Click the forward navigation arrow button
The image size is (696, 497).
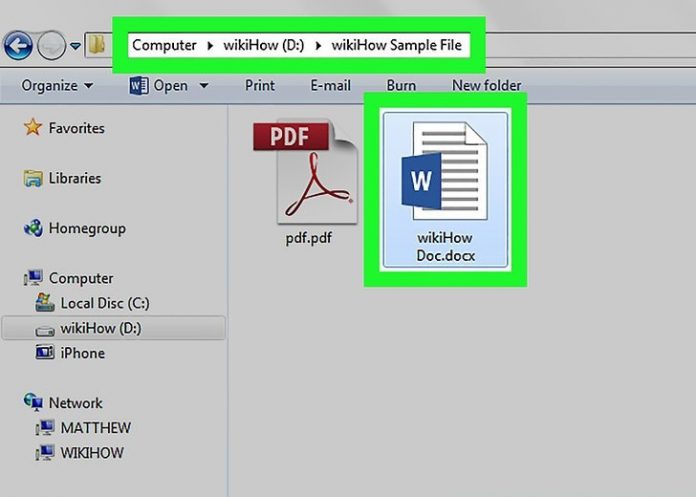click(52, 44)
